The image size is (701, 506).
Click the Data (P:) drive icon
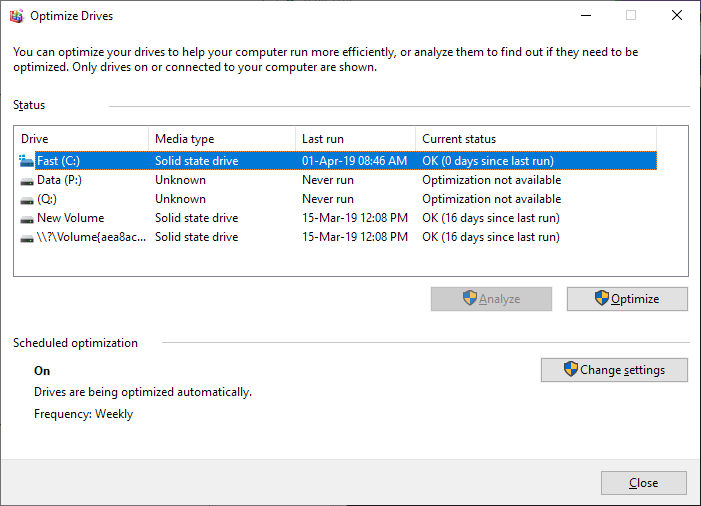click(27, 181)
